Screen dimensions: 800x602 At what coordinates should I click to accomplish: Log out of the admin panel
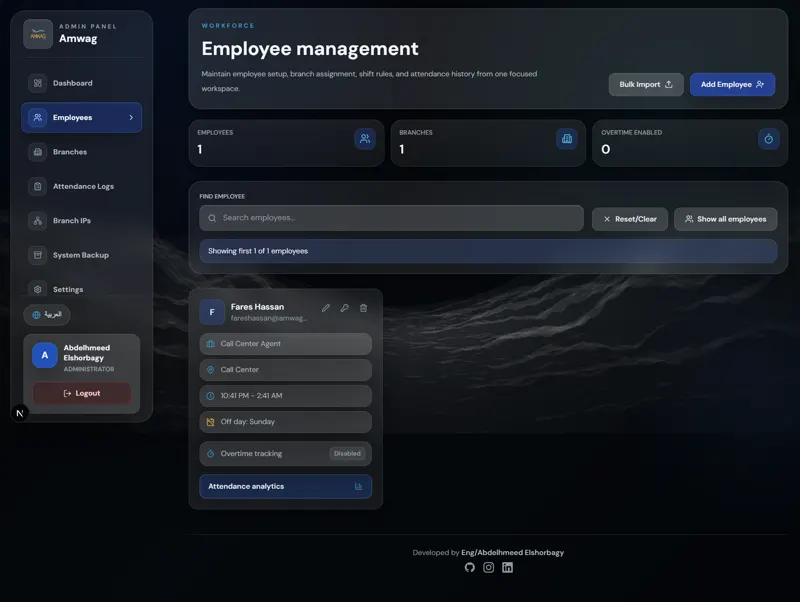(x=82, y=393)
